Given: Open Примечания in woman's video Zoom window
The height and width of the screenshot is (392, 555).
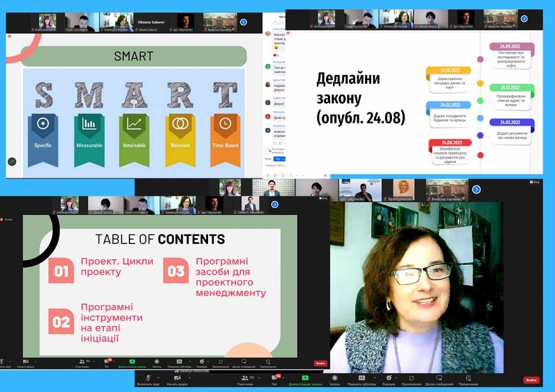Looking at the screenshot, I should click(x=468, y=380).
